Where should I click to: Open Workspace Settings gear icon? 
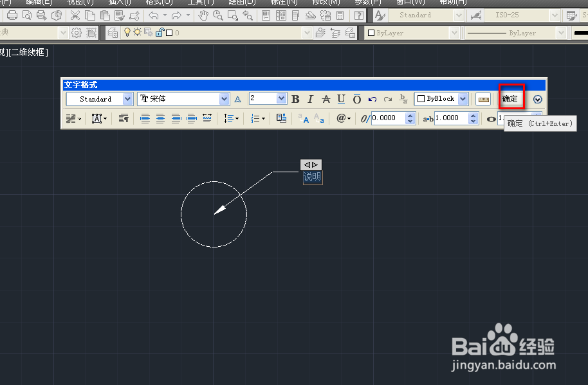[77, 33]
